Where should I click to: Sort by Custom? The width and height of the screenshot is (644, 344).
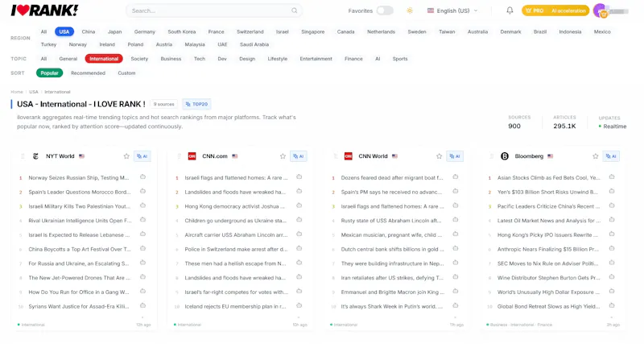[x=126, y=73]
